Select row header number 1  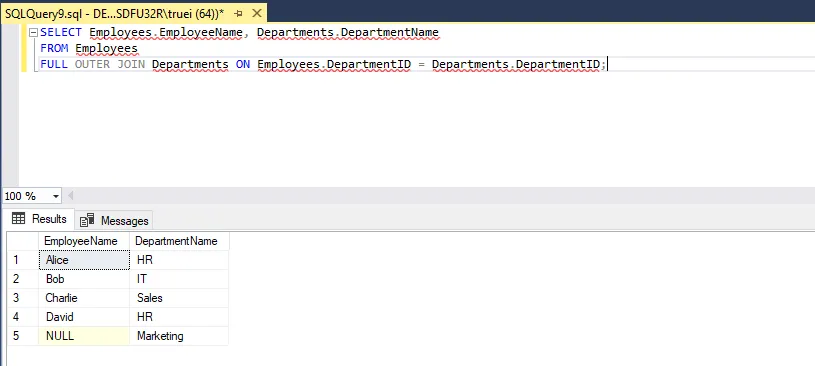pos(23,260)
